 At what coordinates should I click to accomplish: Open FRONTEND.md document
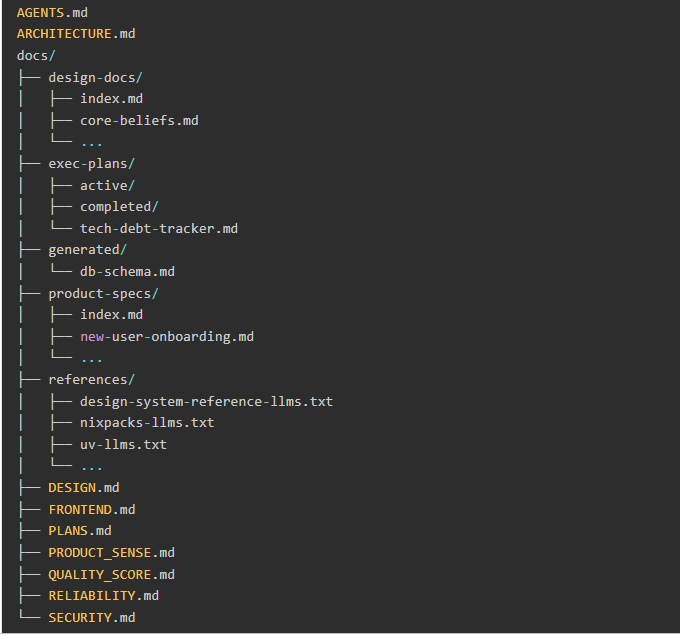[91, 509]
